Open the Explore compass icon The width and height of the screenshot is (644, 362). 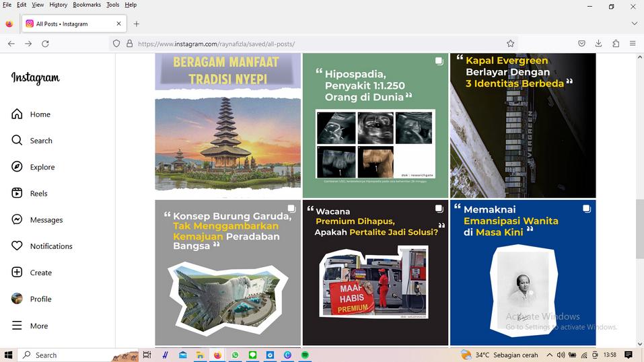(17, 166)
